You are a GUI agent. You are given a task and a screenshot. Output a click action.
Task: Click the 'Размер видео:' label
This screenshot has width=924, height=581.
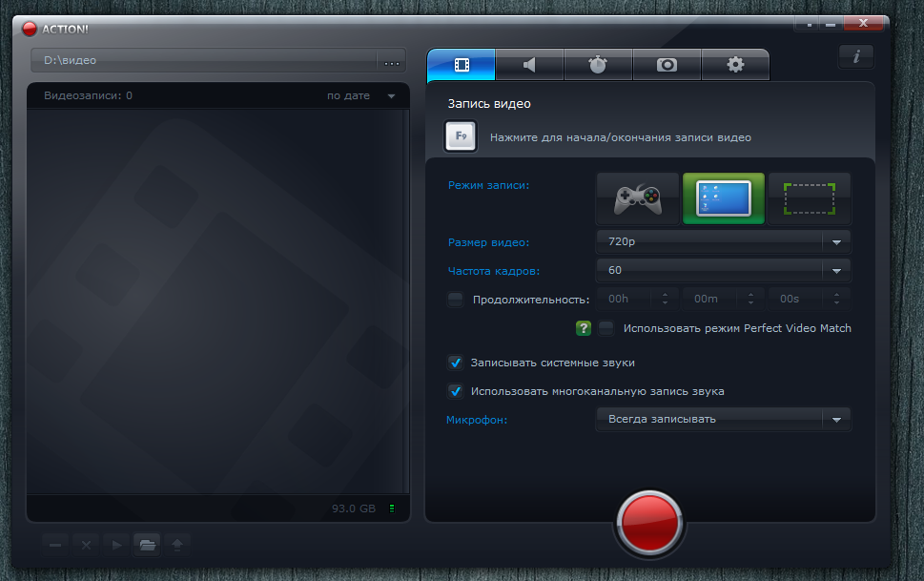(488, 242)
